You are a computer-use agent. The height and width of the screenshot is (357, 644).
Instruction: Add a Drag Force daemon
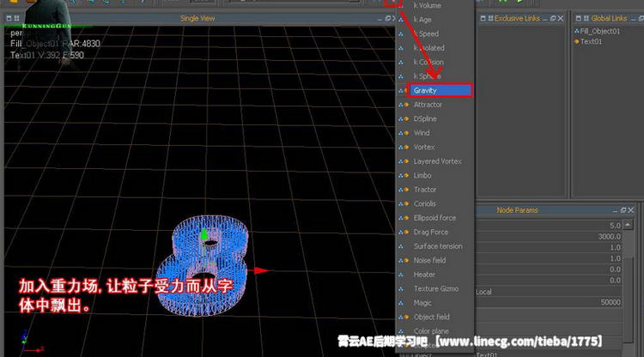tap(430, 232)
